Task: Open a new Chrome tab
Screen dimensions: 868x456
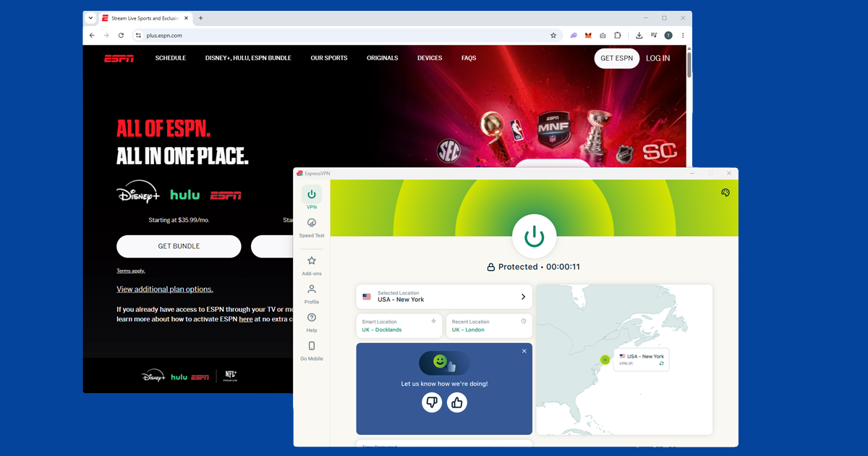Action: (x=200, y=18)
